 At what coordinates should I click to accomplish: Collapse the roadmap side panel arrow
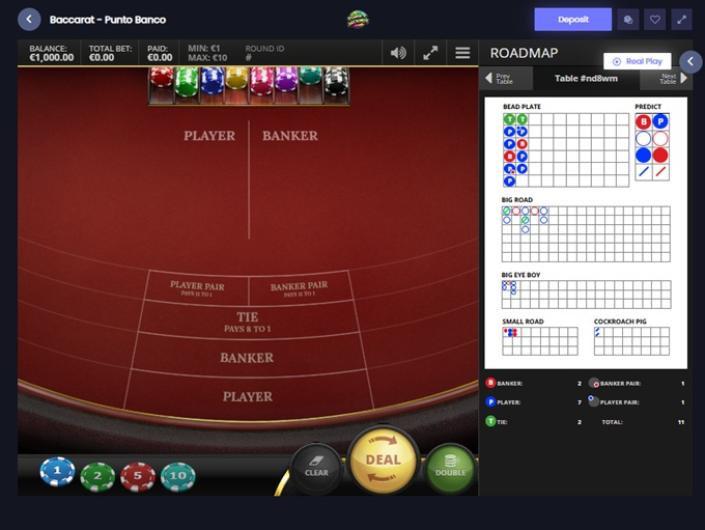point(690,62)
